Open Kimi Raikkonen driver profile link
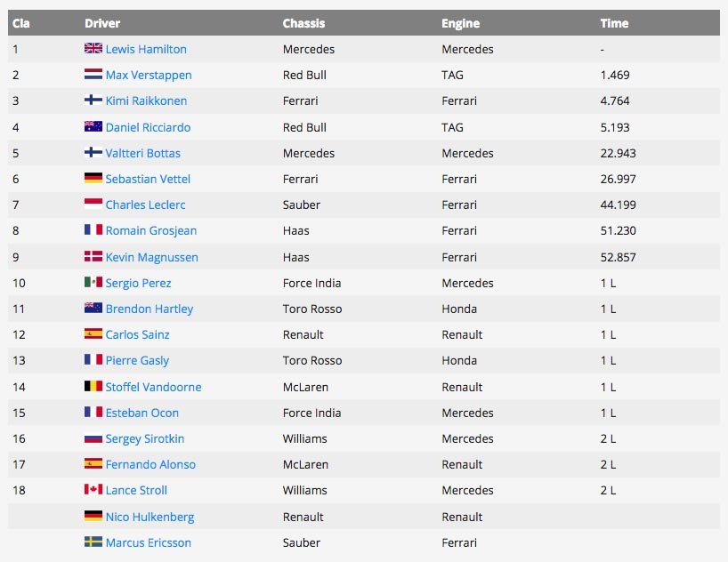 (146, 100)
